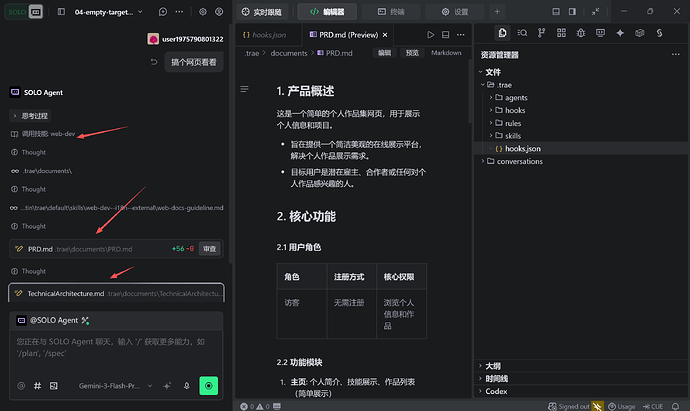Expand the hooks folder

click(581, 110)
